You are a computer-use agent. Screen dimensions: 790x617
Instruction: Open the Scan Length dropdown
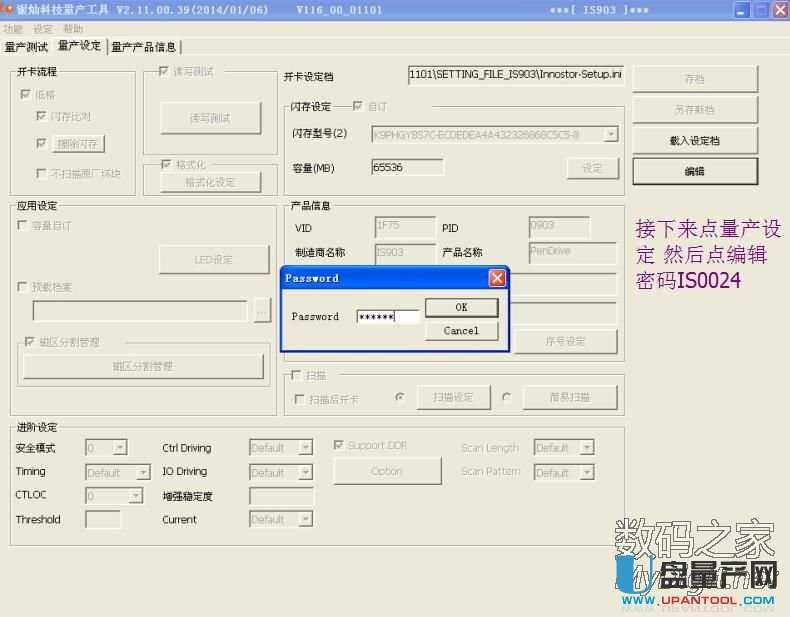pos(586,448)
